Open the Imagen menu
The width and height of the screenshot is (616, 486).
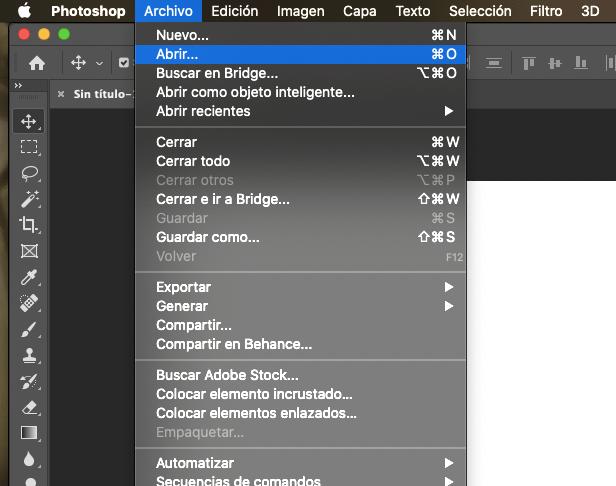[301, 11]
